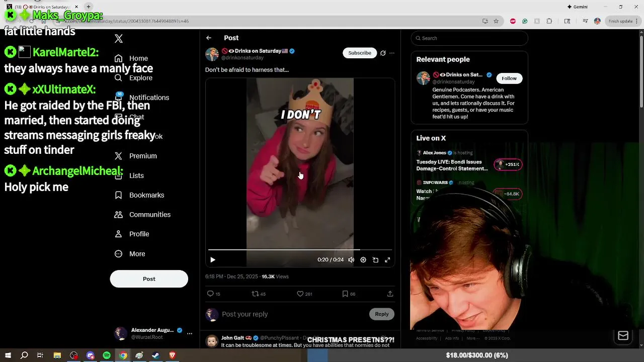This screenshot has height=362, width=644.
Task: Click the Gemini button in Chrome
Action: click(578, 7)
